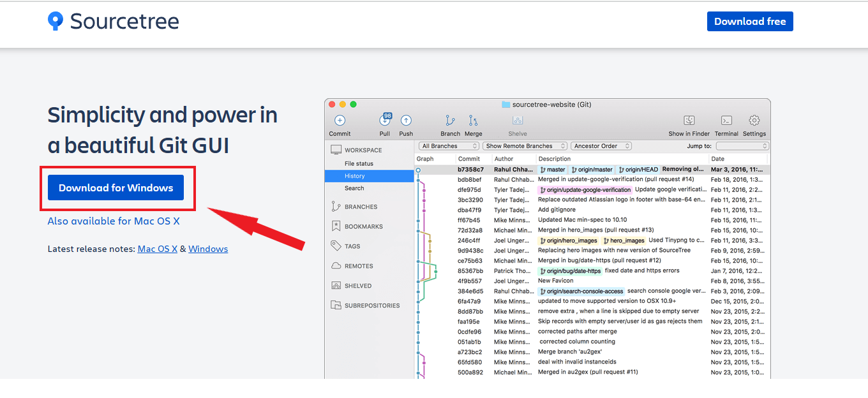
Task: Click the Sourcetree logo icon
Action: point(56,21)
